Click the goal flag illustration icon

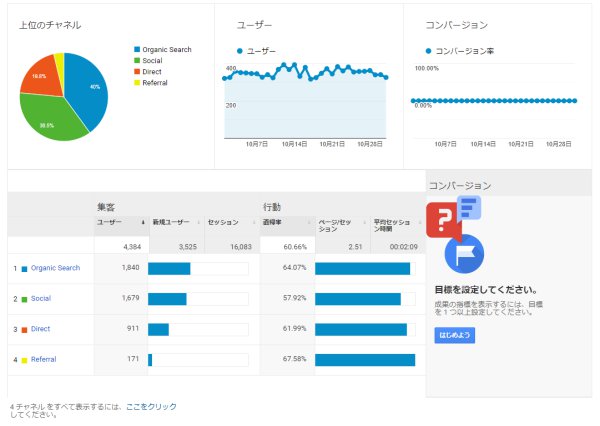pos(465,254)
